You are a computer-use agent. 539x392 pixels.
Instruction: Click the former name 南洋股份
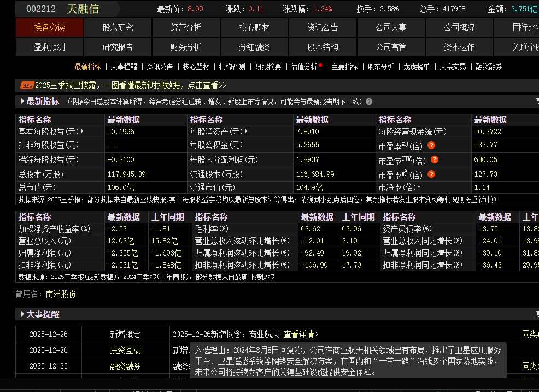pyautogui.click(x=61, y=294)
